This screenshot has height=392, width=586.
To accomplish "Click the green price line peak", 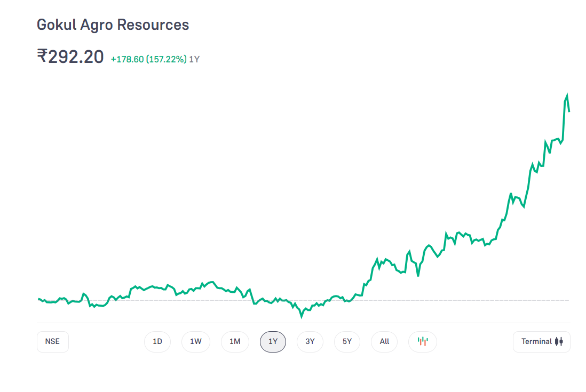I will 567,95.
